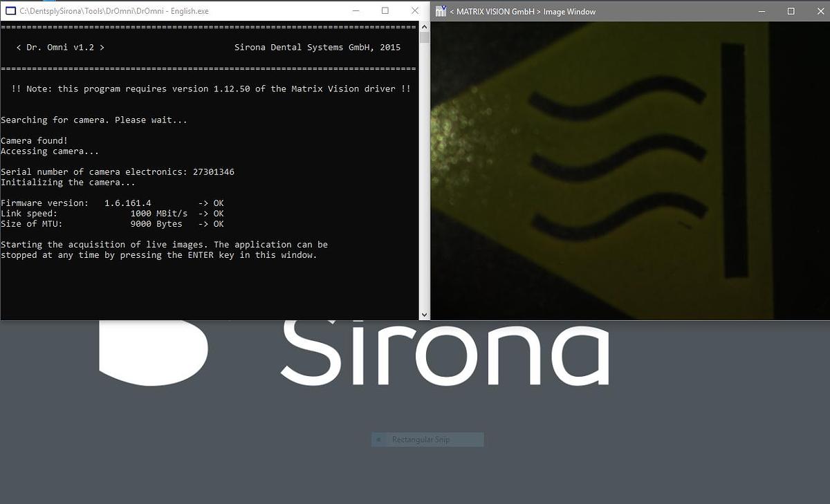Close the MATRIX VISION Image Window
The width and height of the screenshot is (830, 504).
820,11
